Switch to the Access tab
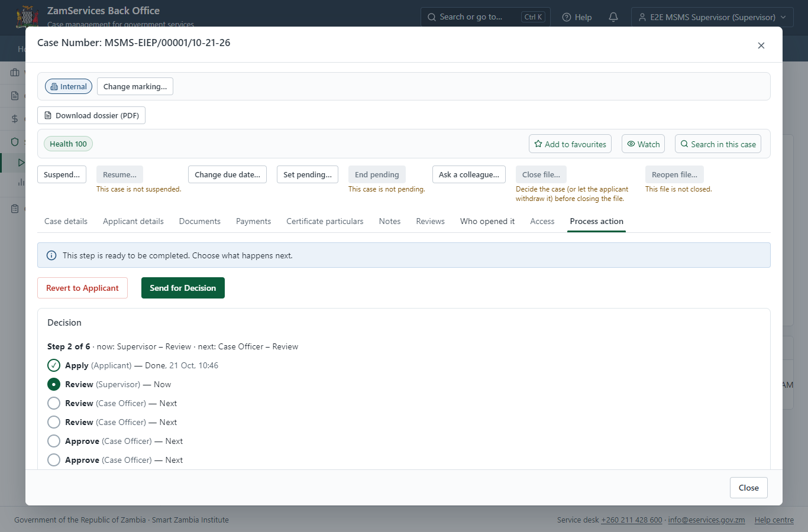808x532 pixels. point(542,221)
